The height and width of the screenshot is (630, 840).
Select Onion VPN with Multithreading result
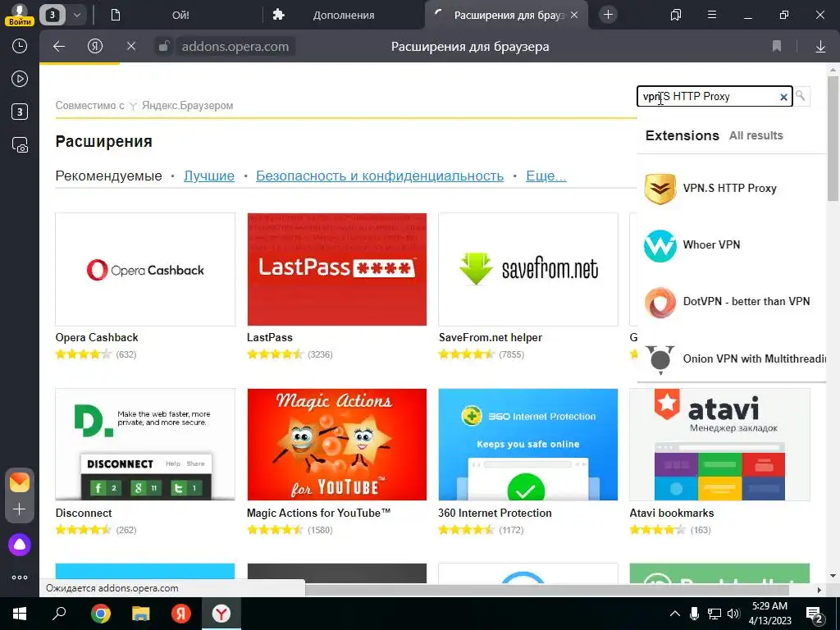pos(731,359)
